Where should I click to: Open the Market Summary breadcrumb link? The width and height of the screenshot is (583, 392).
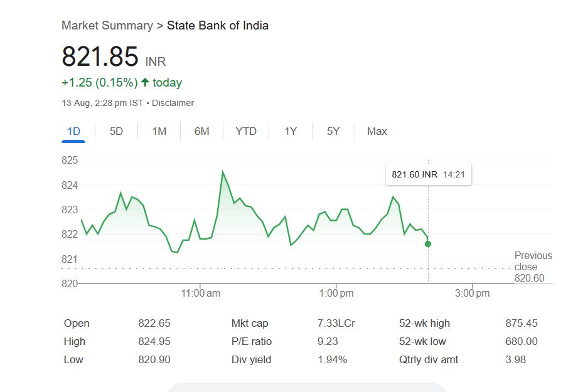click(x=107, y=26)
